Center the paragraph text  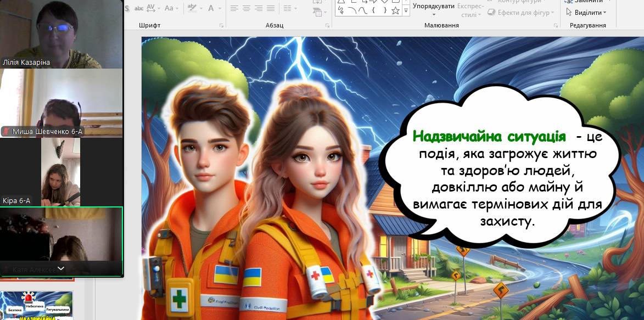tap(247, 8)
